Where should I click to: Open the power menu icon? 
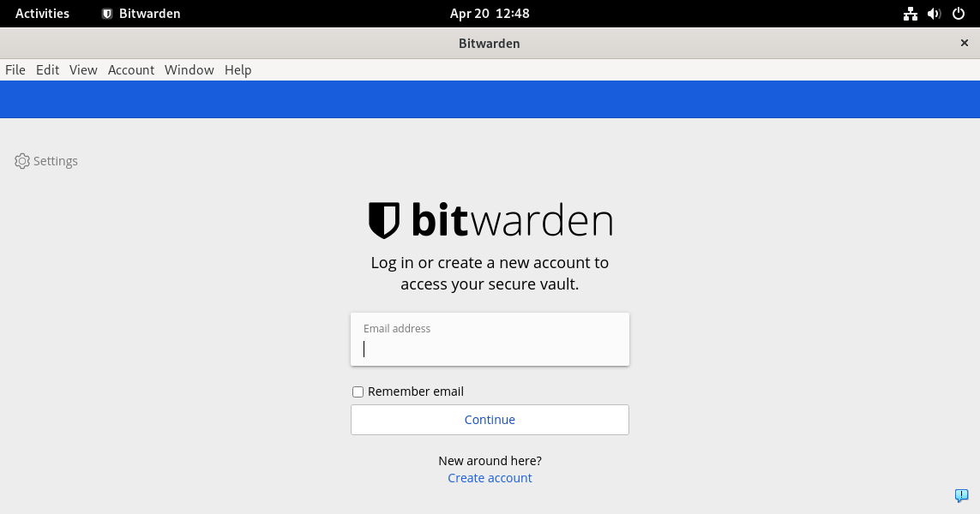[x=958, y=14]
